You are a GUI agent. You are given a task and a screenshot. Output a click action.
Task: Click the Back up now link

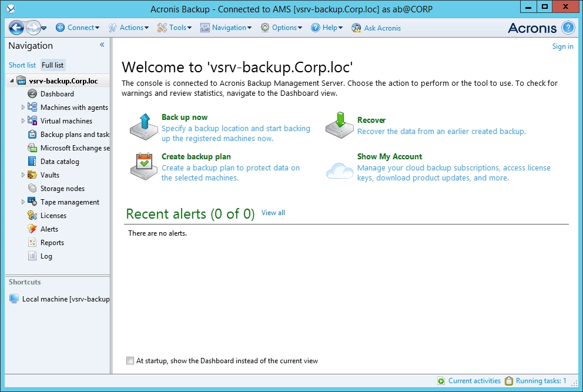tap(185, 117)
